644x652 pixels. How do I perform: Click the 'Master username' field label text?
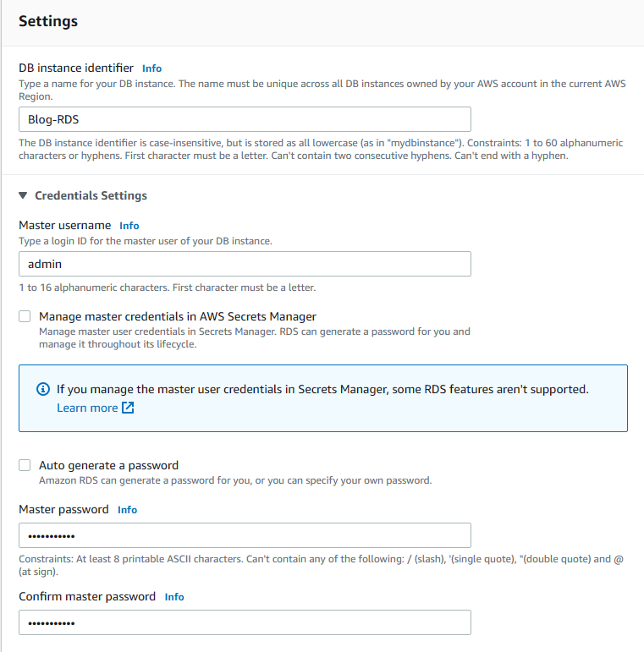point(64,225)
